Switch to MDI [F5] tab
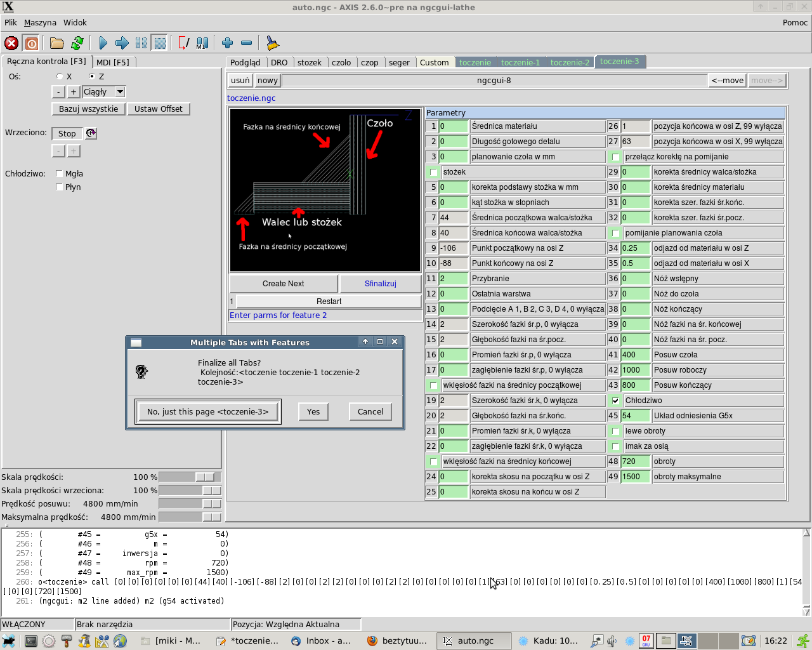This screenshot has width=812, height=650. point(113,62)
